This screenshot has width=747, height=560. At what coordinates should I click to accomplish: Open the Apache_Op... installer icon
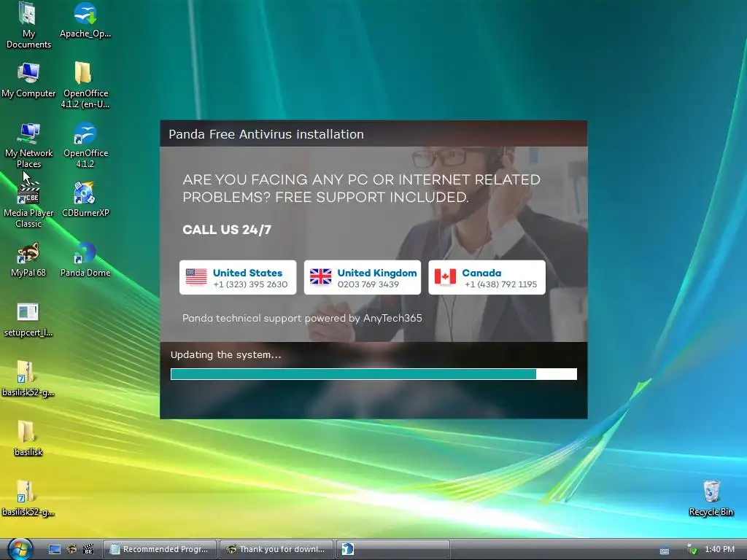tap(85, 20)
